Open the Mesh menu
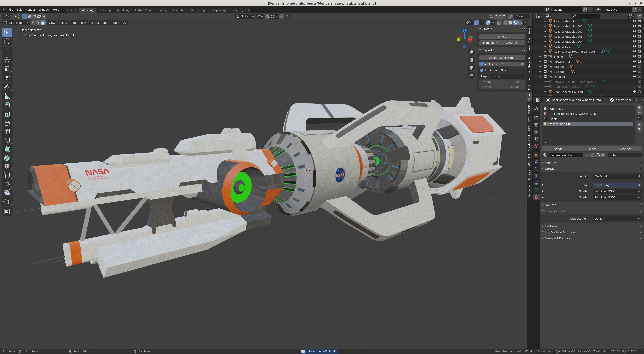The image size is (644, 354). (x=83, y=23)
